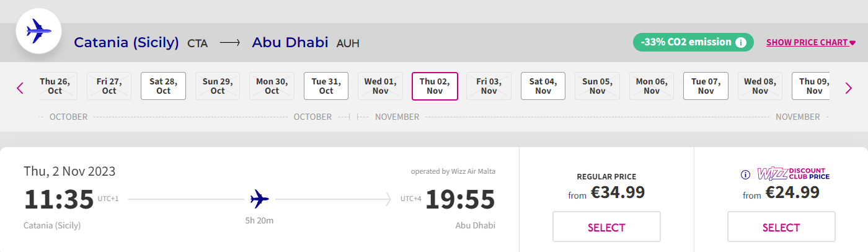The width and height of the screenshot is (868, 252).
Task: Click the previous dates arrow
Action: click(x=20, y=88)
